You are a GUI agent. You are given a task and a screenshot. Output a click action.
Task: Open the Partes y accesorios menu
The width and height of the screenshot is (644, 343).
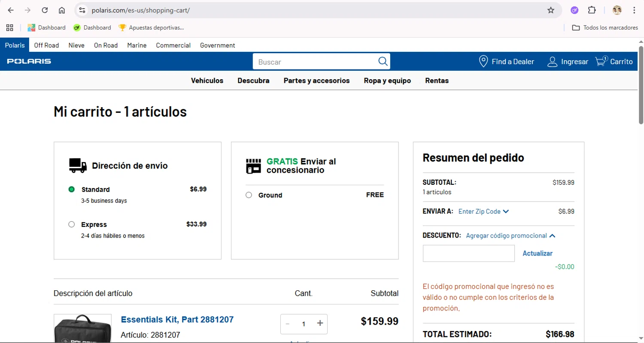pyautogui.click(x=316, y=81)
